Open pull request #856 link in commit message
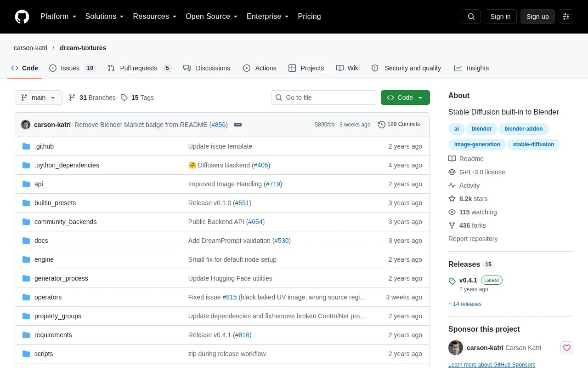This screenshot has width=588, height=368. [219, 125]
